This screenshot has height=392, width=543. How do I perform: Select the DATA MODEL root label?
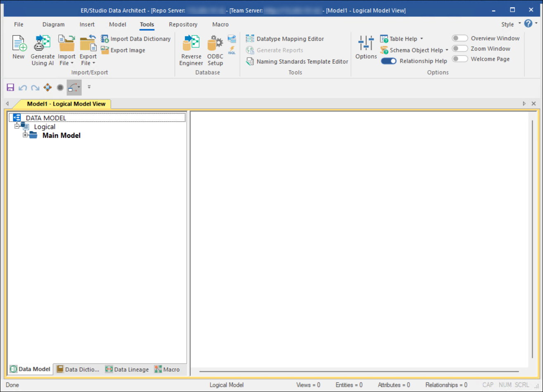46,118
